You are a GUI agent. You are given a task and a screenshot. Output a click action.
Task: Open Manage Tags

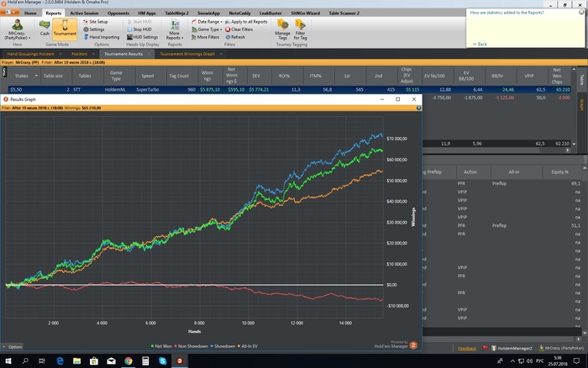[282, 29]
